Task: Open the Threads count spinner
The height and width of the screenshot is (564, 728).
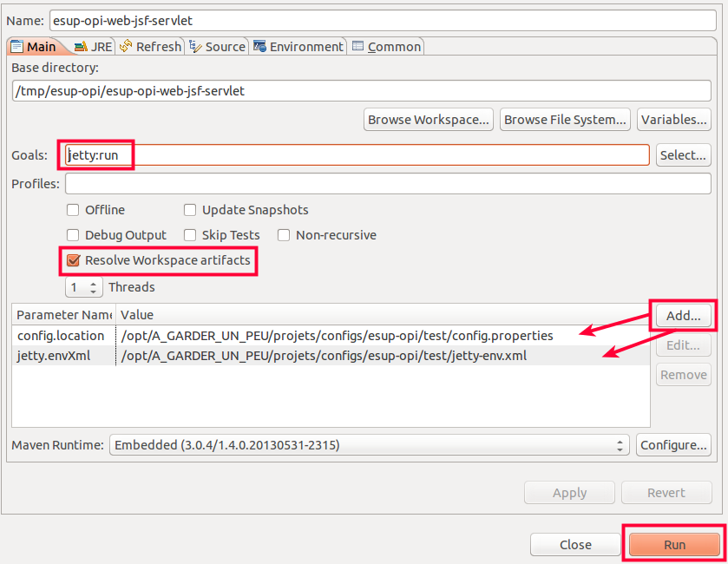Action: [x=84, y=287]
